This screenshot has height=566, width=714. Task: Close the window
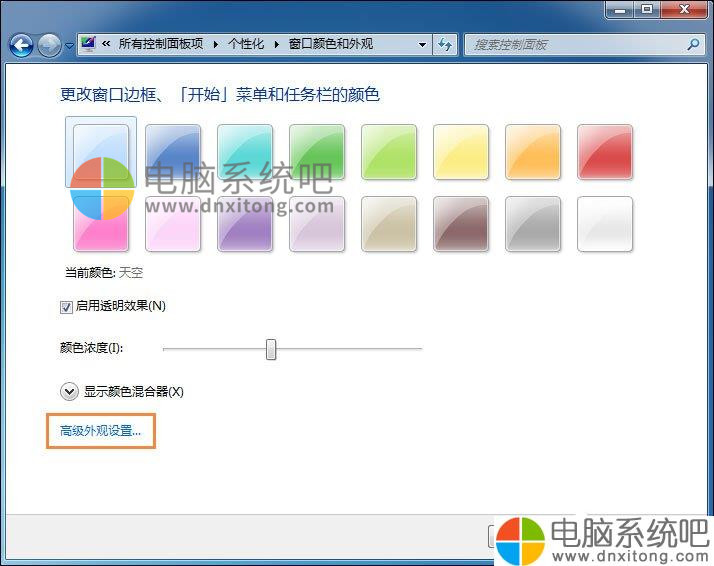(684, 9)
